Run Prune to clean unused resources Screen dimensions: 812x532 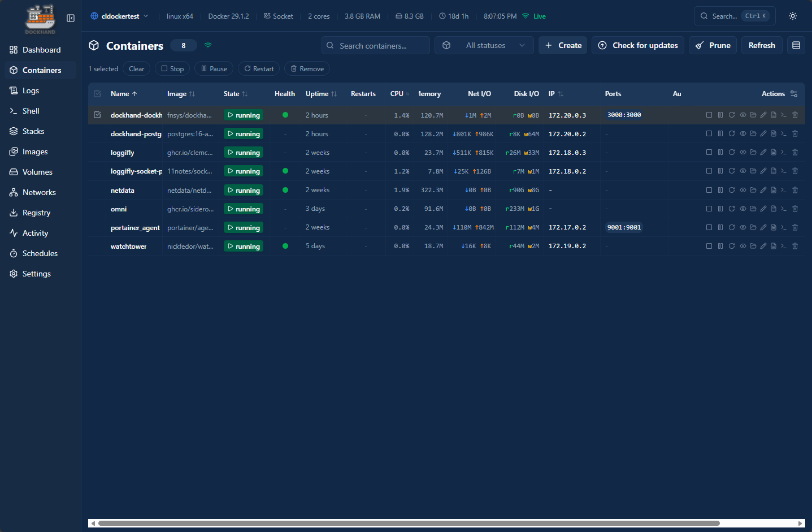click(x=712, y=45)
